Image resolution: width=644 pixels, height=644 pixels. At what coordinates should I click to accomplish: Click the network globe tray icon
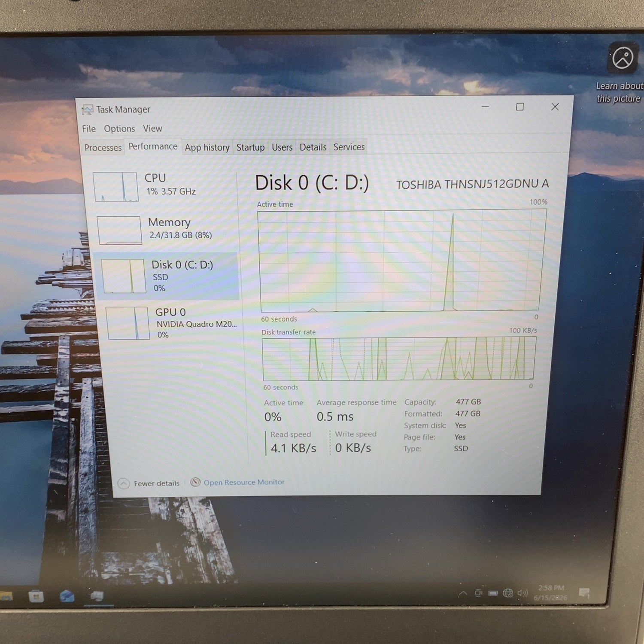coord(508,593)
